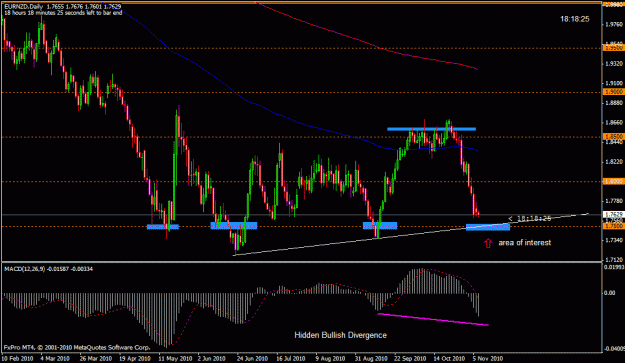The width and height of the screenshot is (625, 363).
Task: Click the orange 1.9000 price level tag
Action: [614, 92]
